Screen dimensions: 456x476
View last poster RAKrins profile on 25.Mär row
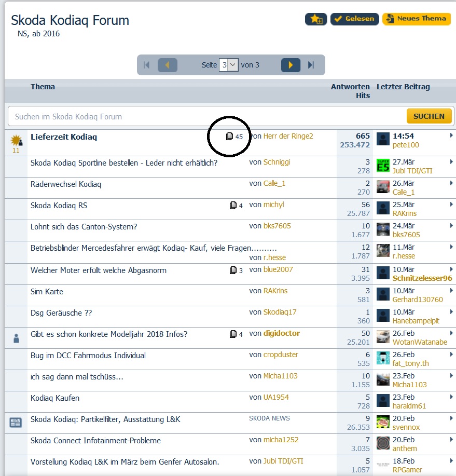pyautogui.click(x=405, y=213)
